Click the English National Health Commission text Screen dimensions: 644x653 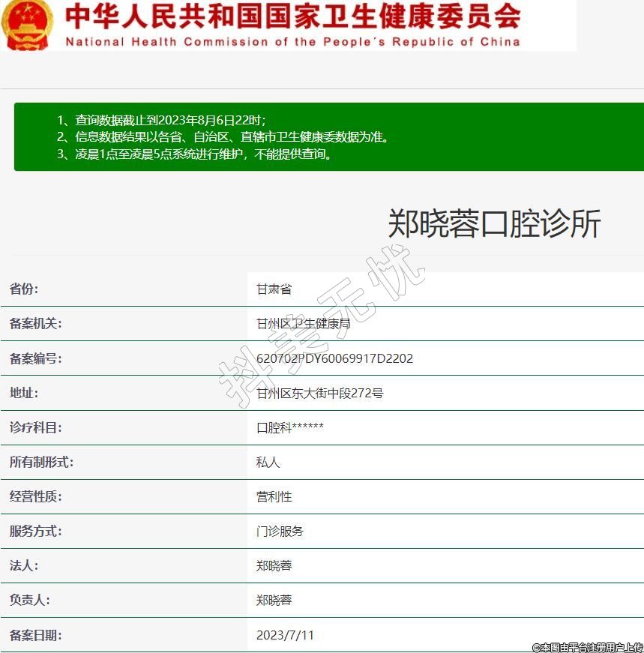click(x=292, y=42)
